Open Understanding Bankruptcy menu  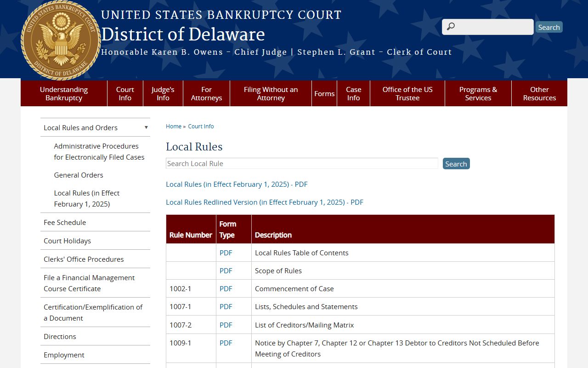64,93
